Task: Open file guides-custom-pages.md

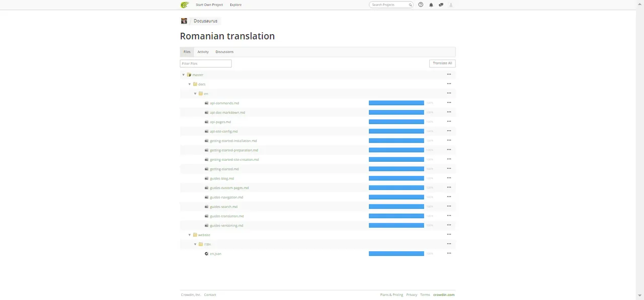Action: [x=229, y=188]
